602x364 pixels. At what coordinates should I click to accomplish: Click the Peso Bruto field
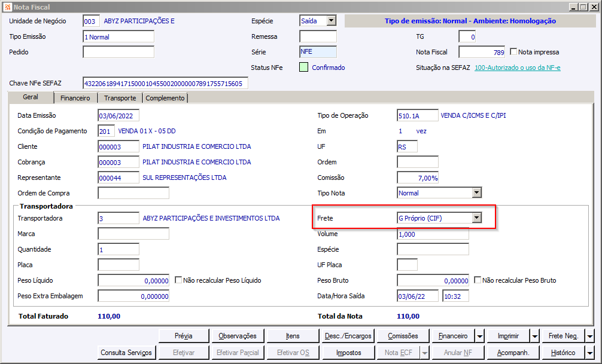(x=433, y=280)
